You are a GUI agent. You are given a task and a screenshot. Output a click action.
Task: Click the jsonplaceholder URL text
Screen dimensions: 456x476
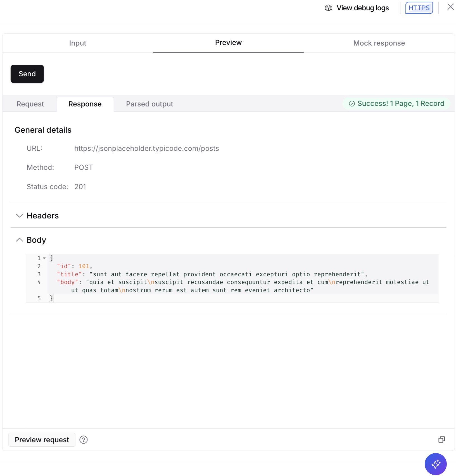click(146, 148)
